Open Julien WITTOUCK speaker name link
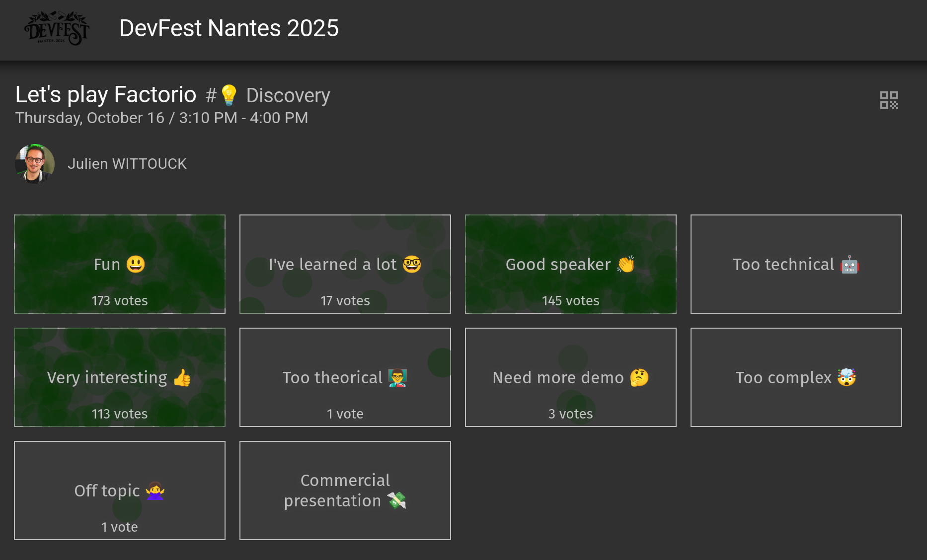The image size is (927, 560). coord(127,164)
